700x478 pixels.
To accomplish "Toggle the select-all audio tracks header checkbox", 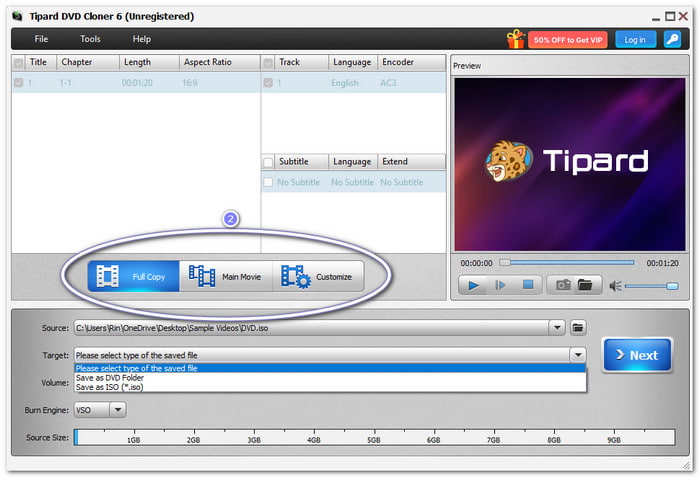I will (268, 63).
